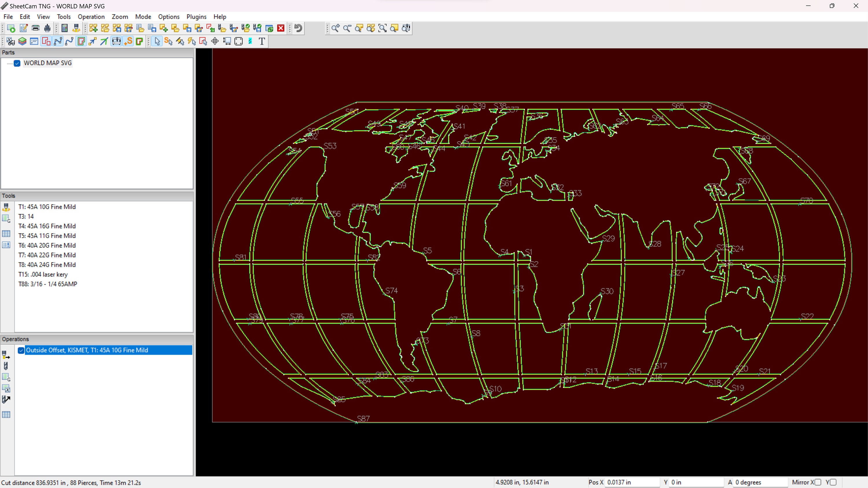Click the Print icon on the toolbar

(x=35, y=28)
